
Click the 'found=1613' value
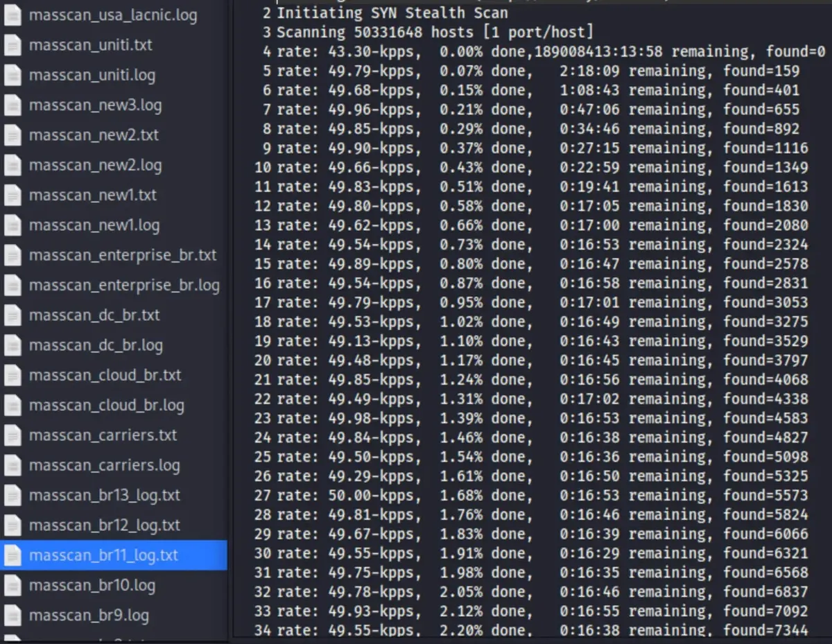pyautogui.click(x=765, y=186)
